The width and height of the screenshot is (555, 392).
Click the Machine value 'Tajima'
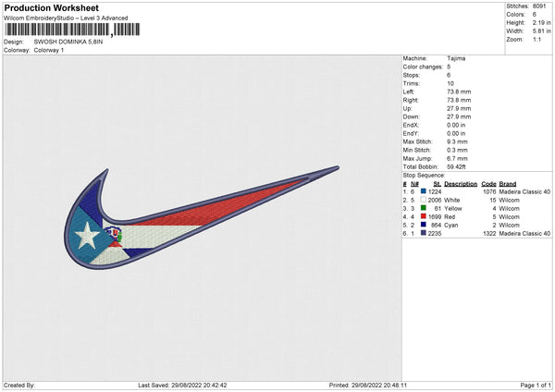[456, 58]
